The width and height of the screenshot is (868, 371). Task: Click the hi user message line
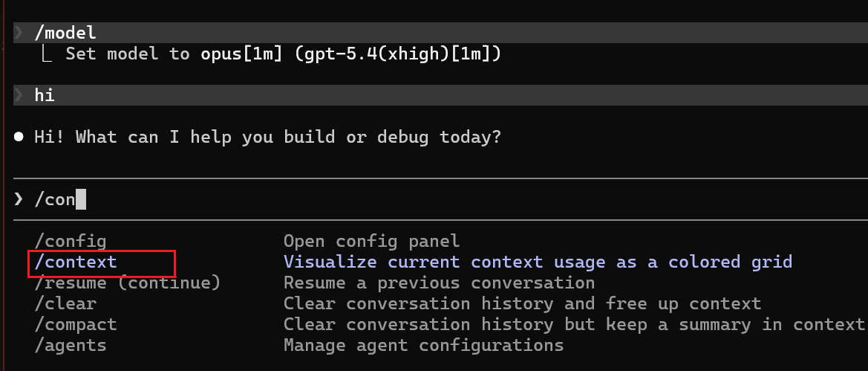440,95
